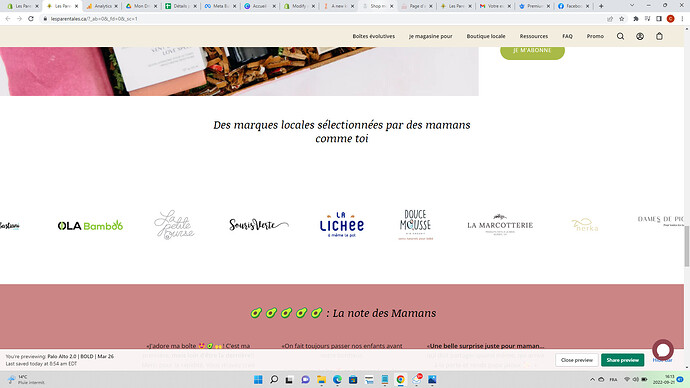Click the green Share preview button
Viewport: 690px width, 388px height.
pyautogui.click(x=623, y=360)
